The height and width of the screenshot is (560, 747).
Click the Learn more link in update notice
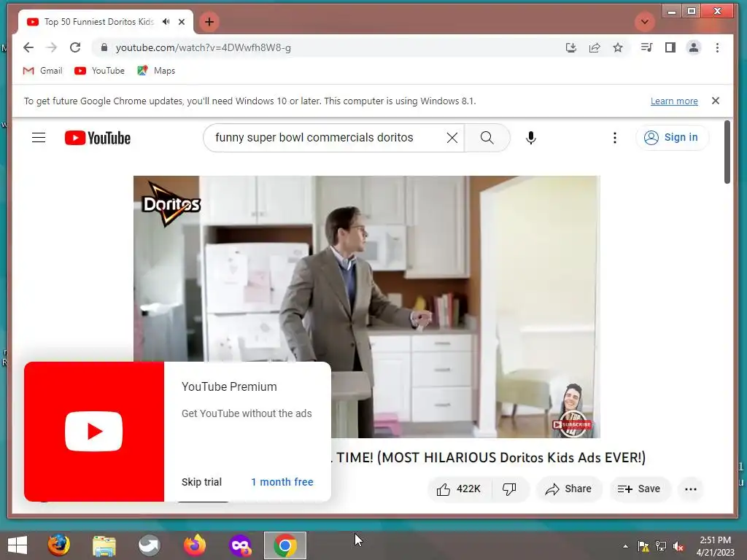point(674,101)
